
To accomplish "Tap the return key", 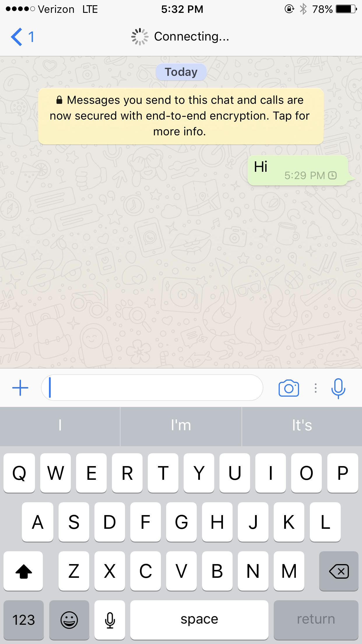I will (x=316, y=619).
